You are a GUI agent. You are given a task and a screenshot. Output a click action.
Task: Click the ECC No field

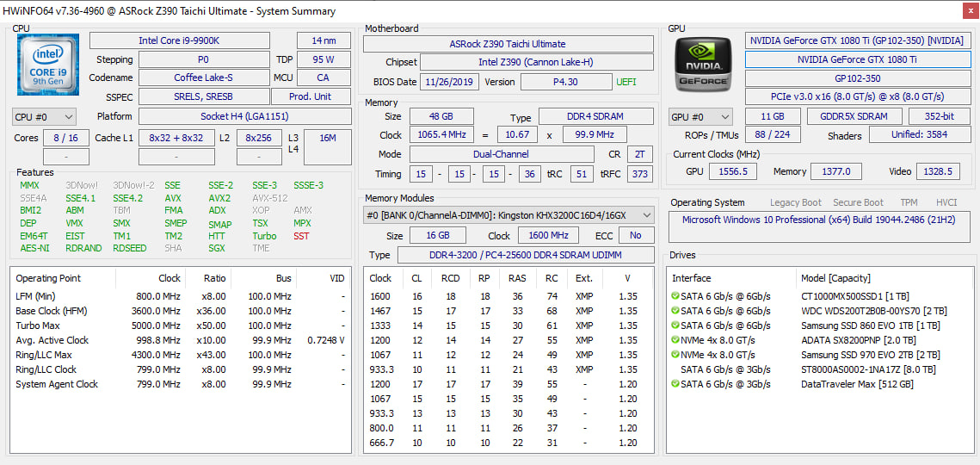[636, 235]
